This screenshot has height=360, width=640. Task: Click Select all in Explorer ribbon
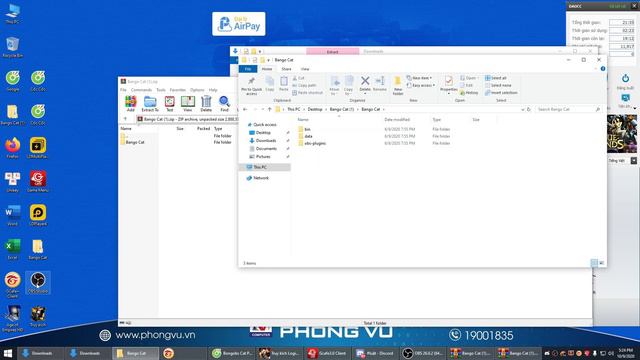tap(496, 78)
